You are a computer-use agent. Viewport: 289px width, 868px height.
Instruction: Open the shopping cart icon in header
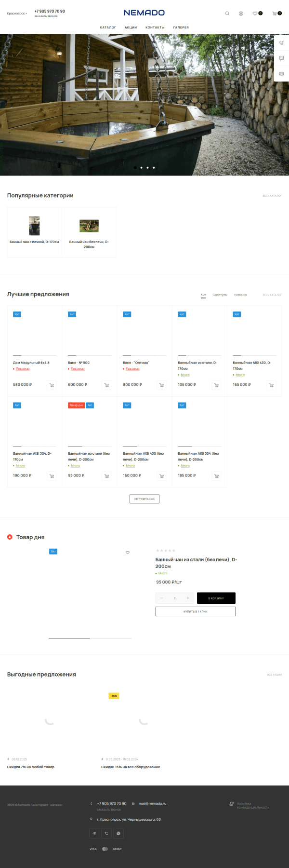275,14
